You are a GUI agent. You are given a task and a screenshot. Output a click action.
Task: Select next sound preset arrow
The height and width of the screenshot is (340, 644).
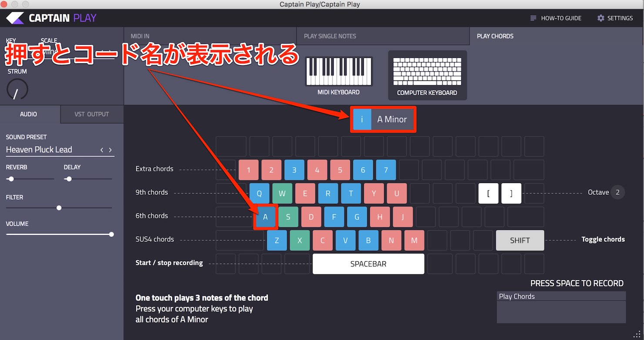tap(110, 150)
